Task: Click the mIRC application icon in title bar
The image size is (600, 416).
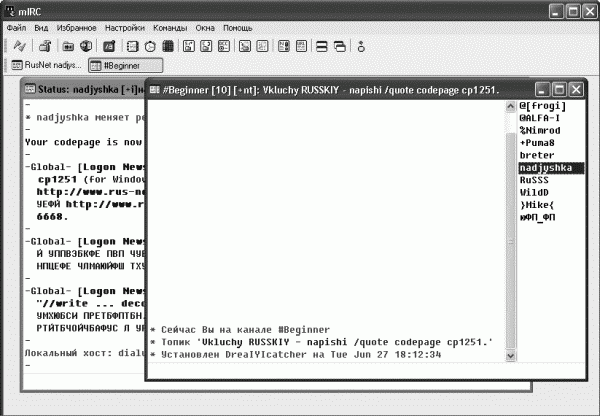Action: pyautogui.click(x=10, y=11)
